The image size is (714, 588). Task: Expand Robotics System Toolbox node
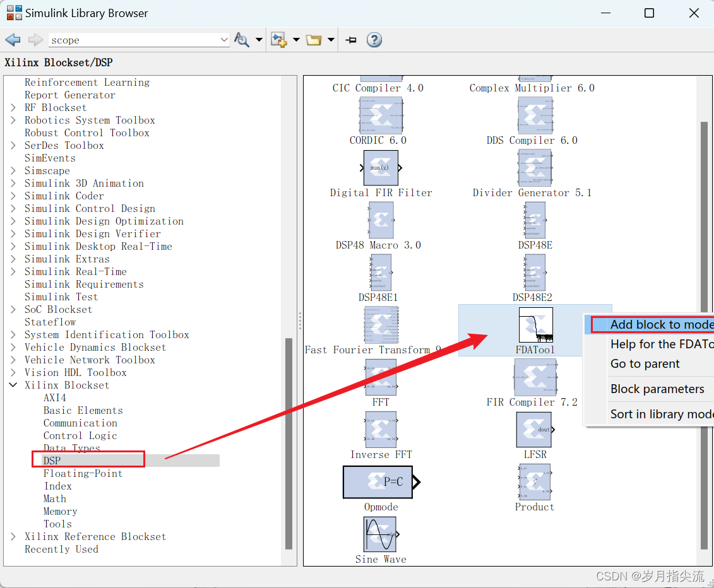pyautogui.click(x=13, y=120)
